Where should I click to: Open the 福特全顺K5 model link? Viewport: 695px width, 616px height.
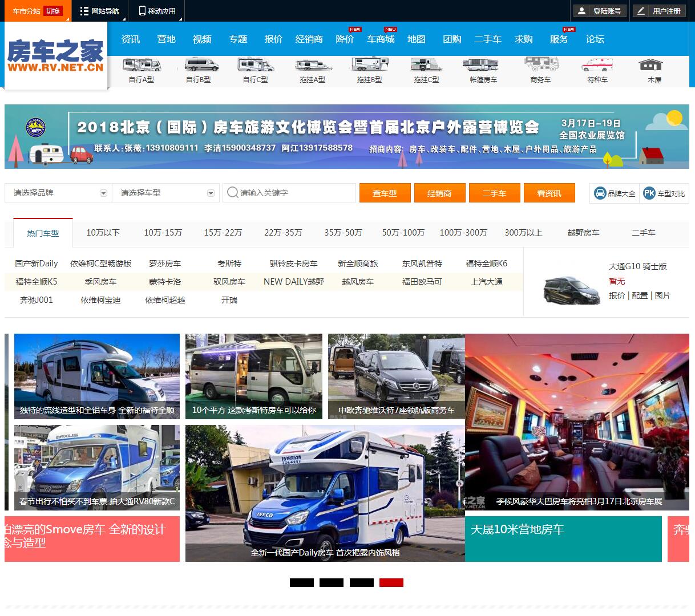click(x=37, y=282)
